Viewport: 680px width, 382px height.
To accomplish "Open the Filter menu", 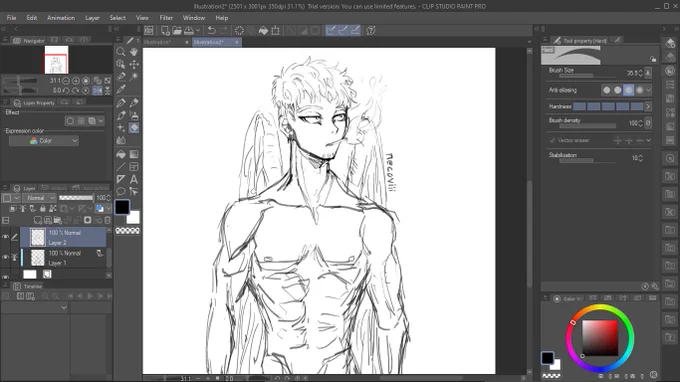I will pos(166,18).
